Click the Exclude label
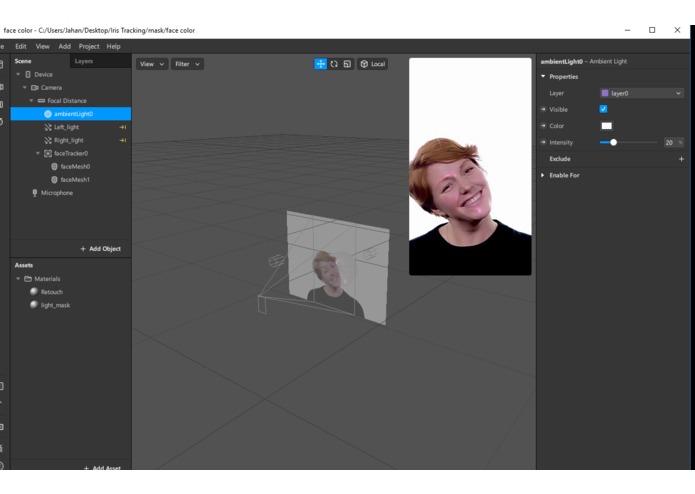This screenshot has width=695, height=494. 560,159
